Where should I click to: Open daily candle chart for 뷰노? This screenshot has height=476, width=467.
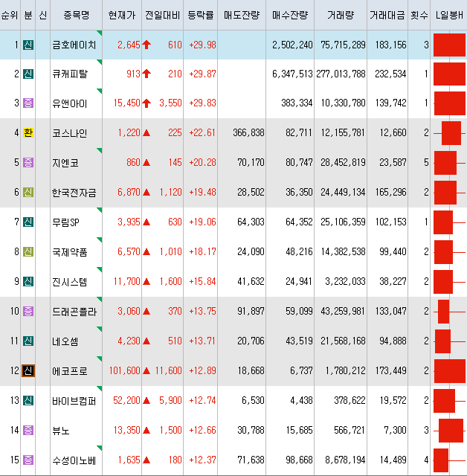(449, 431)
